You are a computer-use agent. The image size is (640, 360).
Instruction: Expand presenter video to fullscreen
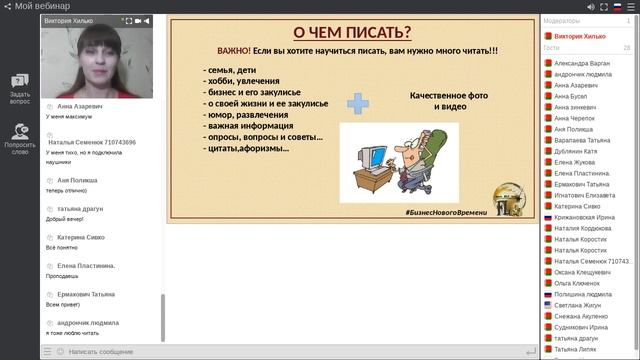129,21
